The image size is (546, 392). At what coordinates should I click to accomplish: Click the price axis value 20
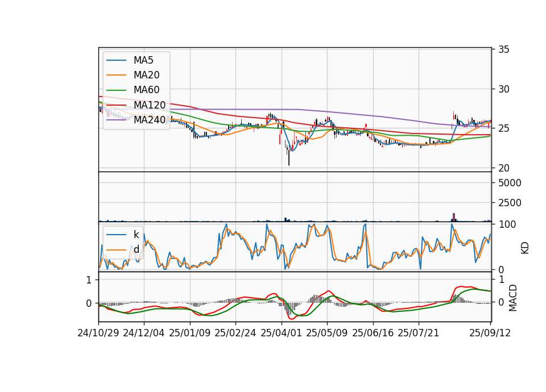click(503, 168)
